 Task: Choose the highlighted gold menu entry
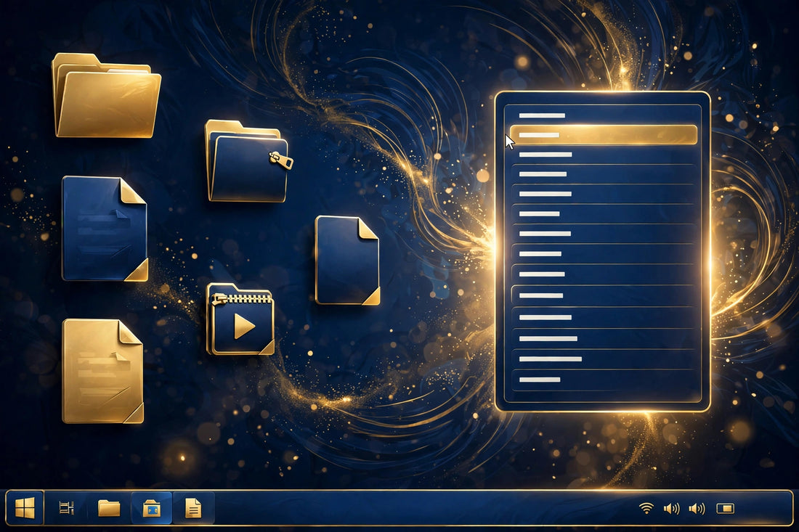tap(604, 135)
